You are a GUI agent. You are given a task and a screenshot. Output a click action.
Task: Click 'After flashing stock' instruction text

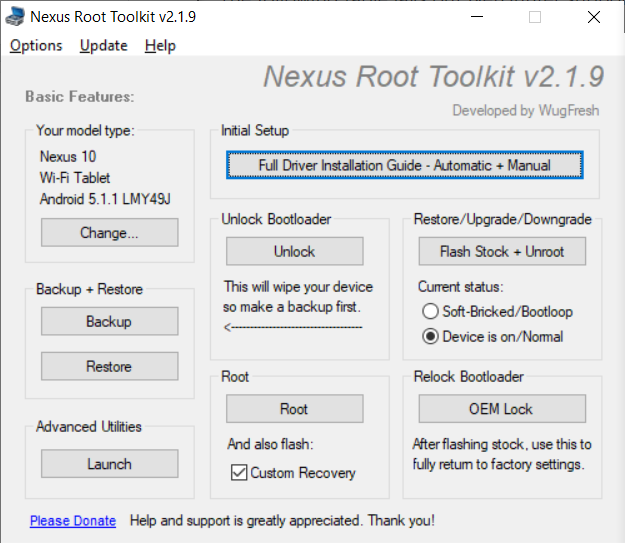tap(502, 454)
